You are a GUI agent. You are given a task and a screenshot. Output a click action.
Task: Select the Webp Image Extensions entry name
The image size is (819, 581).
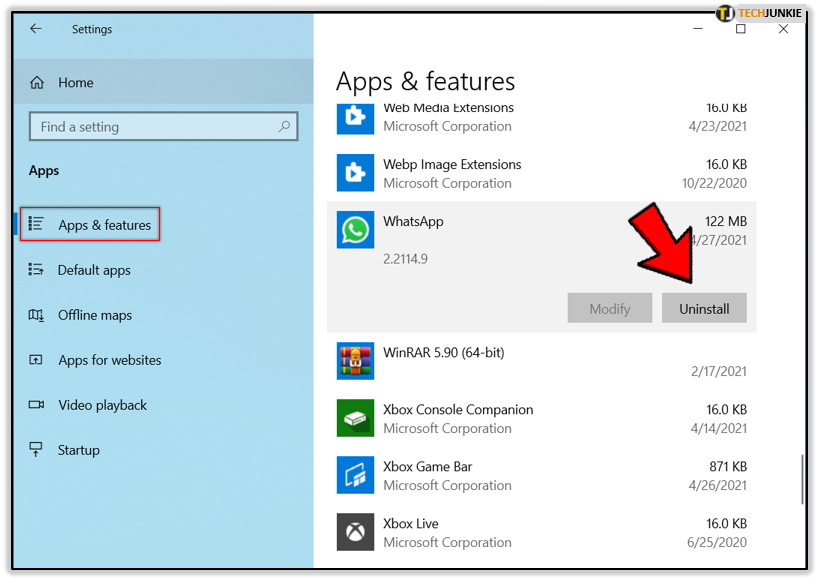point(452,164)
